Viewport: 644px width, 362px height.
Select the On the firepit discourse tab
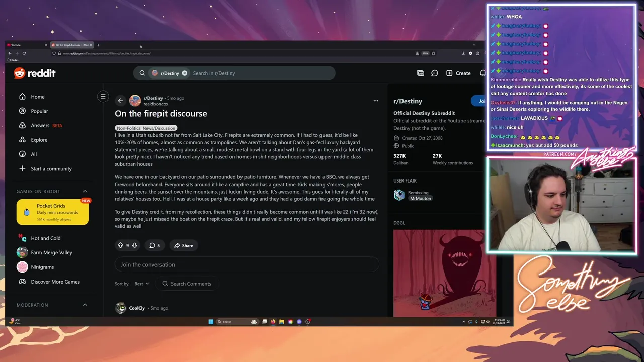[71, 45]
